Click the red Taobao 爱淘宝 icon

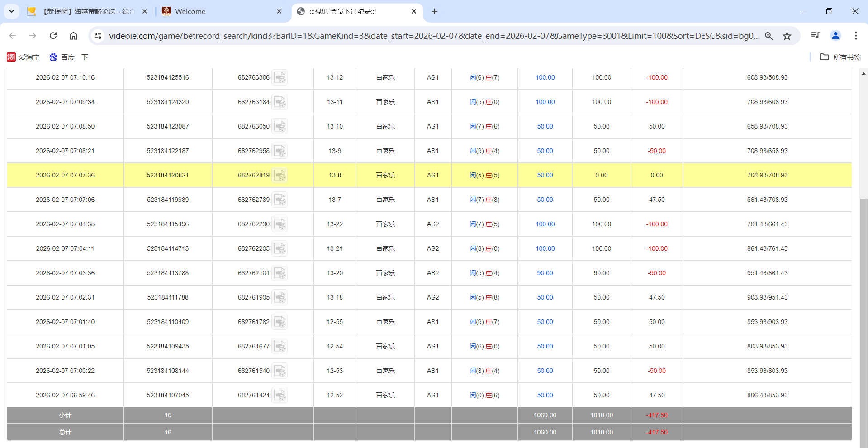(x=11, y=57)
